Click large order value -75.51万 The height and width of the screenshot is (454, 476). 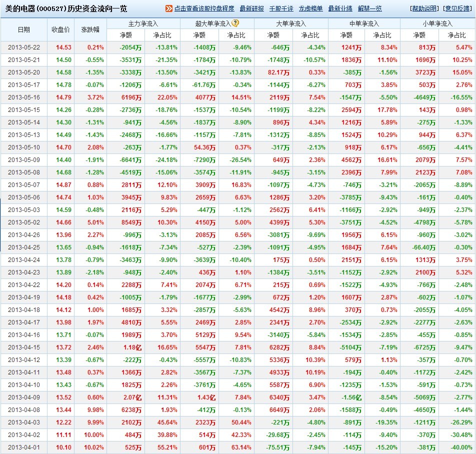[x=278, y=447]
